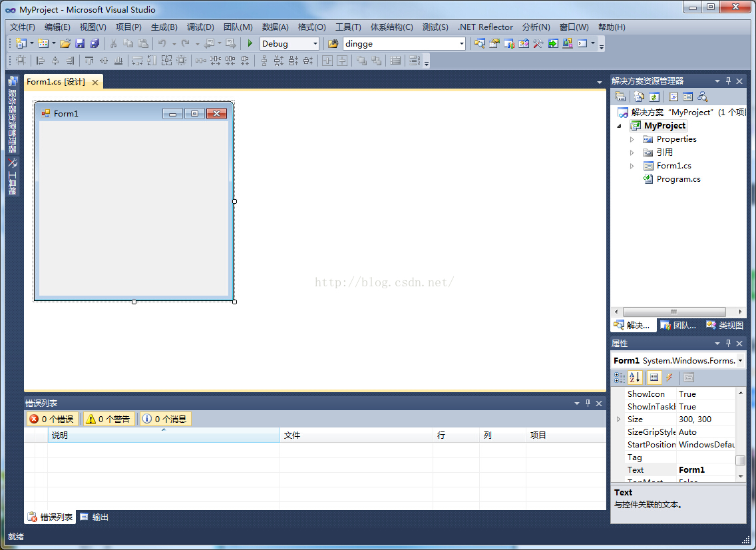This screenshot has height=550, width=756.
Task: Open the .NET Reflector menu
Action: coord(486,27)
